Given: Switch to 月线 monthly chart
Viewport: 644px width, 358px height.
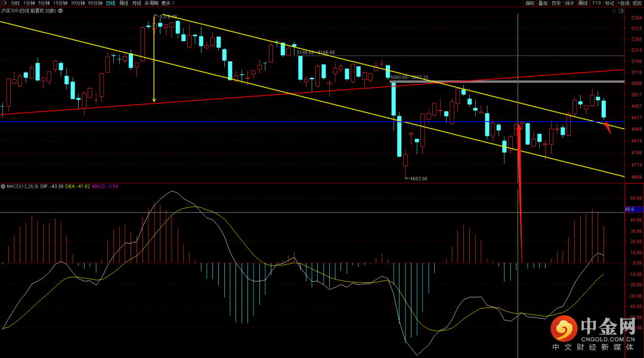Looking at the screenshot, I should pyautogui.click(x=137, y=3).
